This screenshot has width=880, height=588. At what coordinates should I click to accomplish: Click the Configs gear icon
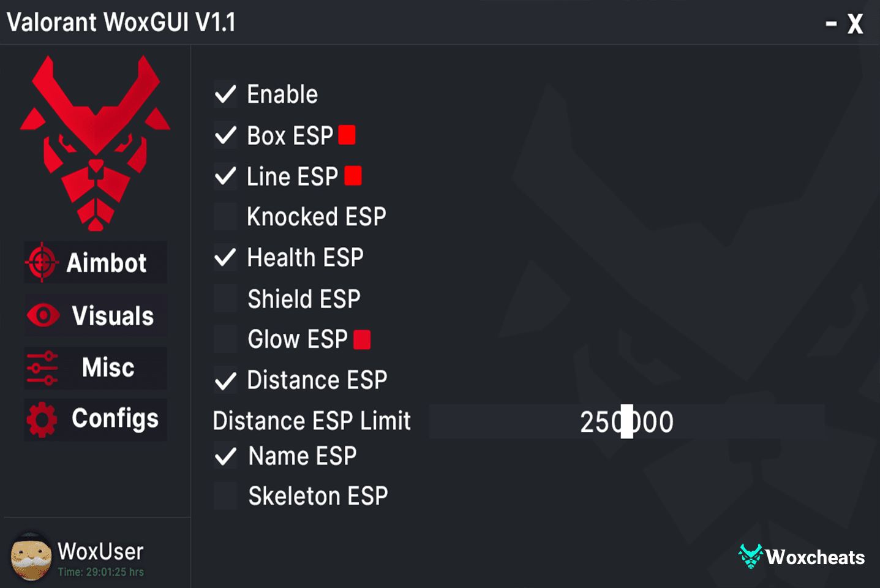[x=42, y=420]
